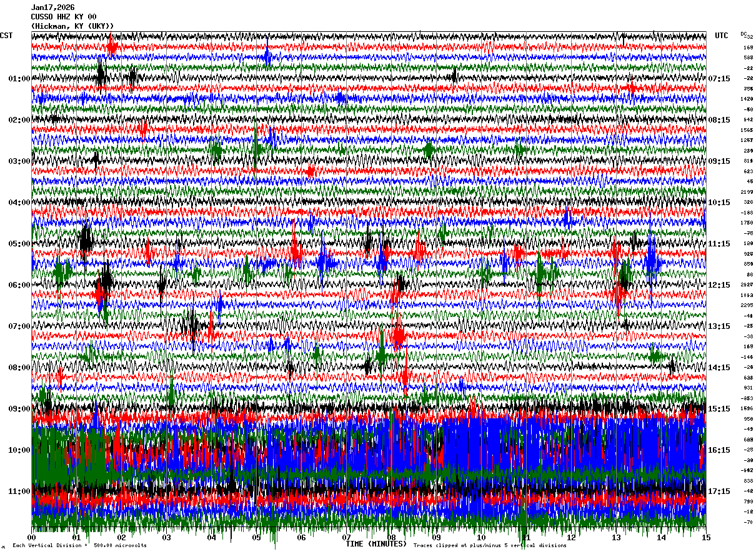Click minute tick 03 on the time axis
This screenshot has height=554, width=756.
(167, 538)
